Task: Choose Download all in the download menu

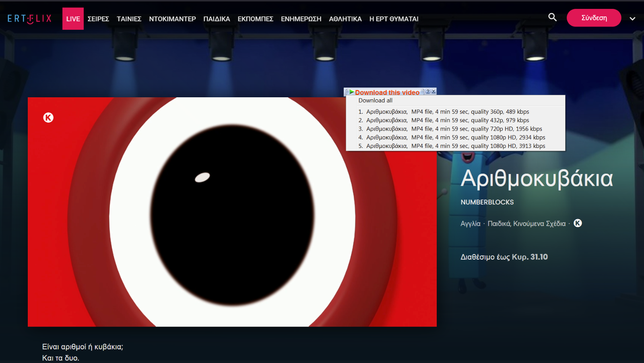Action: [375, 100]
